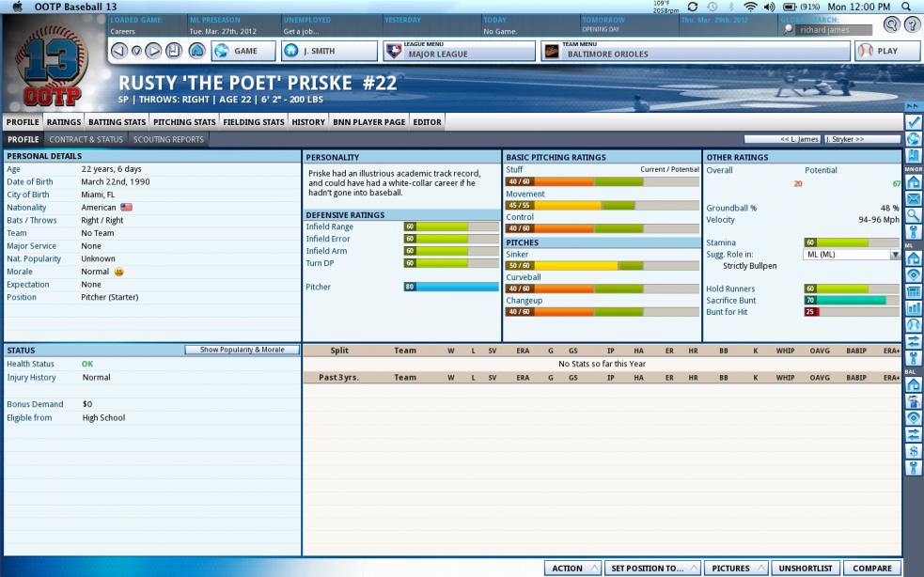This screenshot has width=924, height=577.
Task: Click the wrench icon under BAL section
Action: [x=914, y=468]
